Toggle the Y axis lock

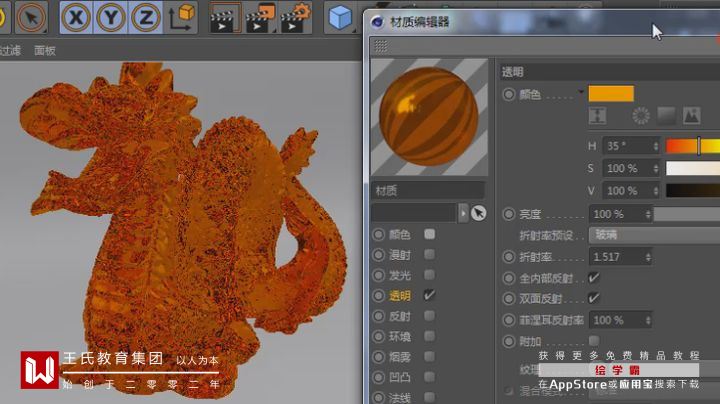click(x=111, y=17)
